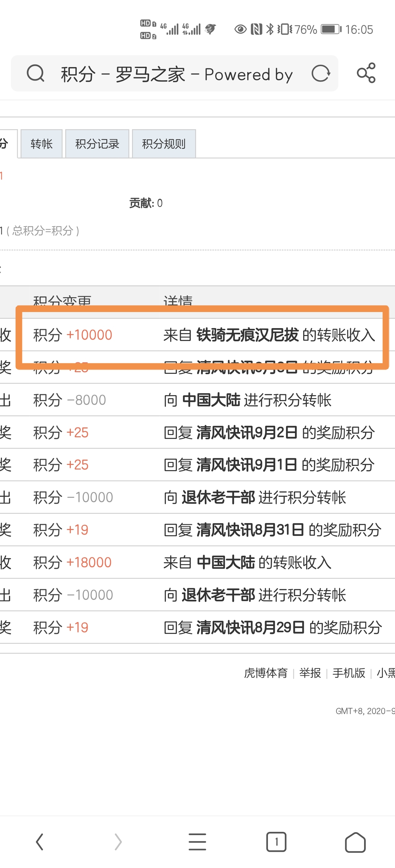This screenshot has width=395, height=868.
Task: Open 清风快讯9月2日 thread link
Action: (247, 432)
